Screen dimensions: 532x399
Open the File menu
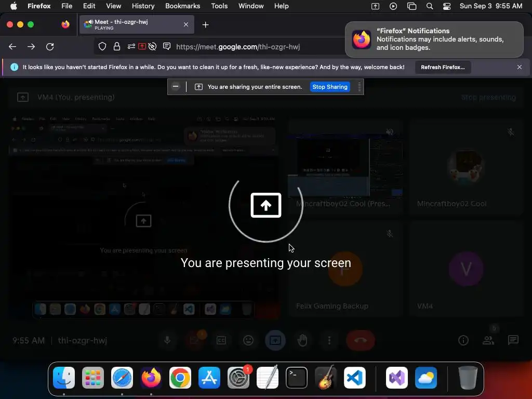point(67,6)
